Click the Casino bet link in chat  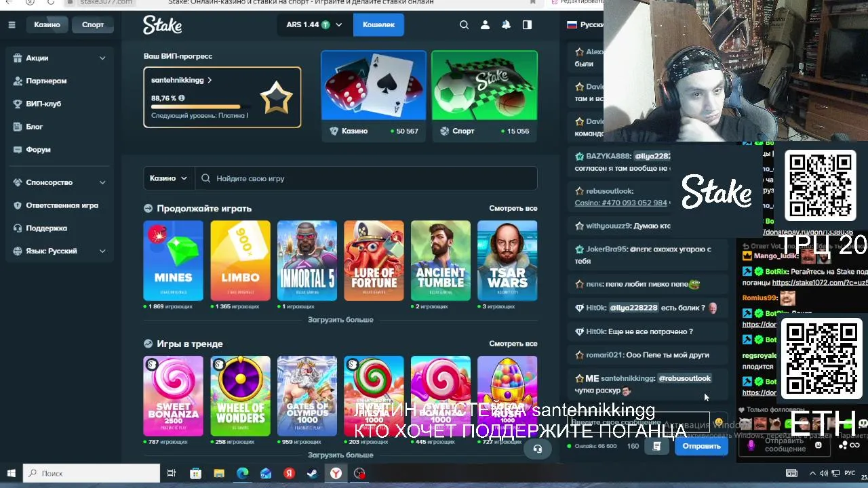pyautogui.click(x=620, y=203)
